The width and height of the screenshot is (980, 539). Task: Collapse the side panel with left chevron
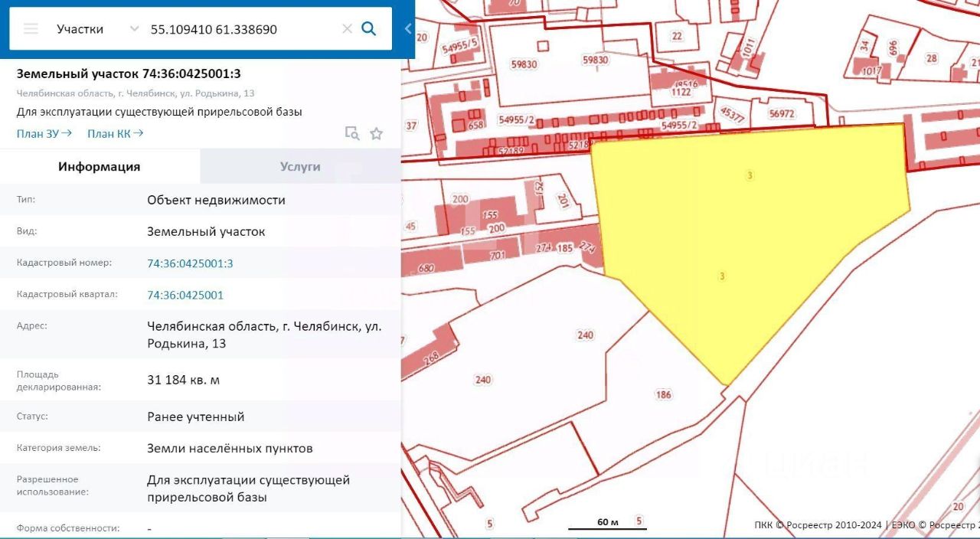pyautogui.click(x=408, y=29)
